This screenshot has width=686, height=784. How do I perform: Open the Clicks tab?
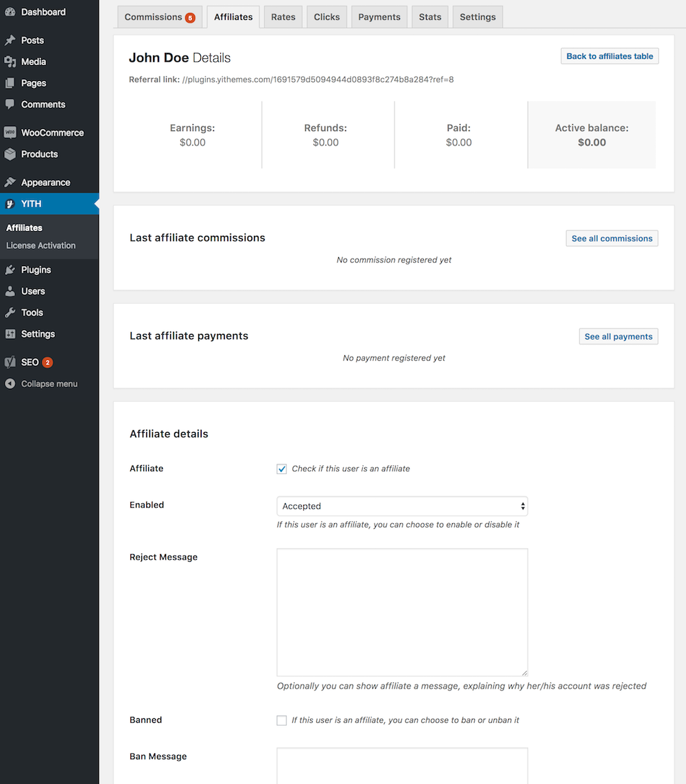[327, 16]
